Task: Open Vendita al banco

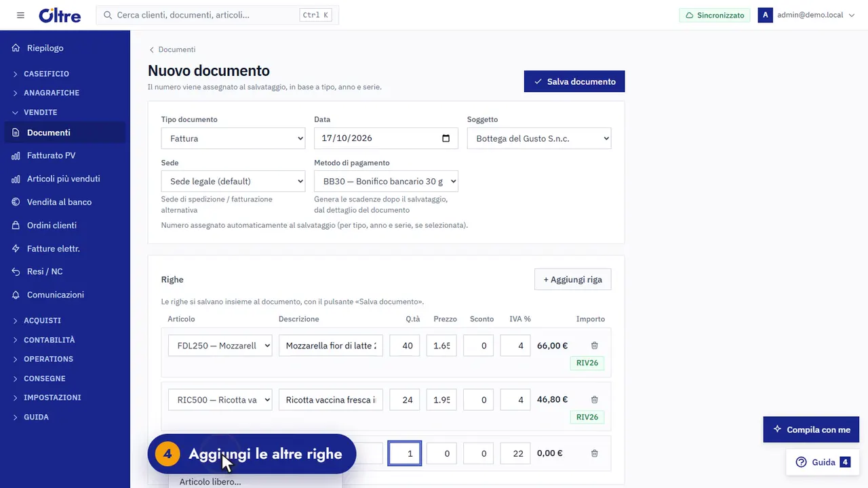Action: point(65,202)
